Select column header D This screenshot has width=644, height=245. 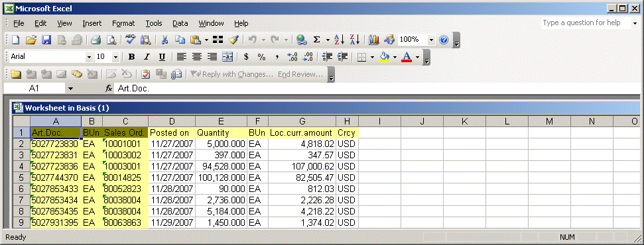172,121
